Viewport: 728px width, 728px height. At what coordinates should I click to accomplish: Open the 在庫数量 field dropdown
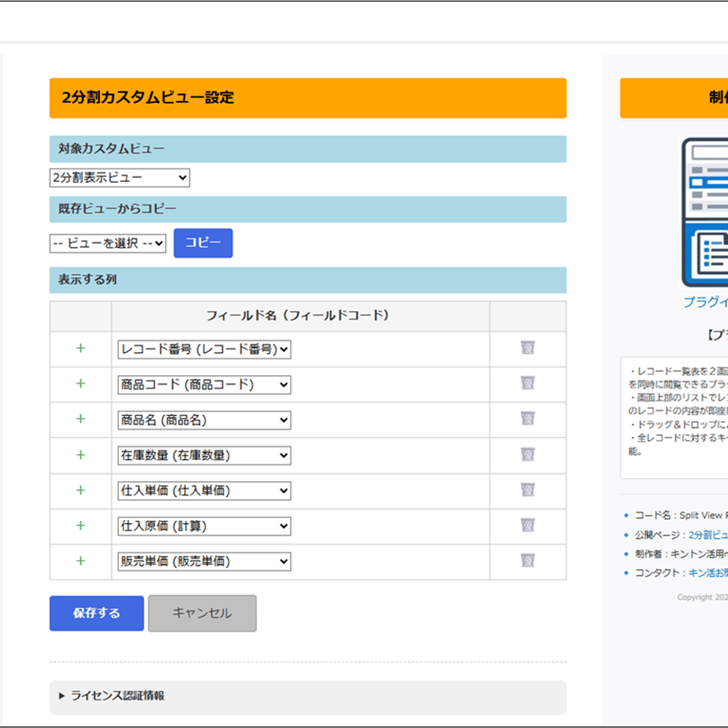(204, 456)
